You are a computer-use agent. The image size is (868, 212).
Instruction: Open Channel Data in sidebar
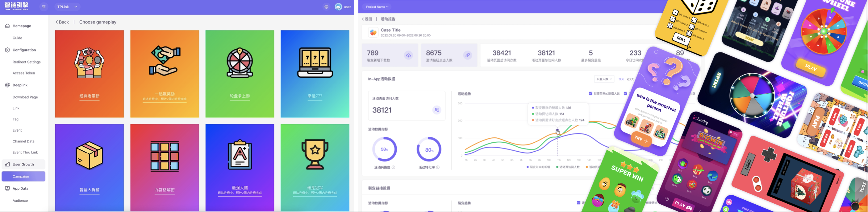click(x=23, y=141)
